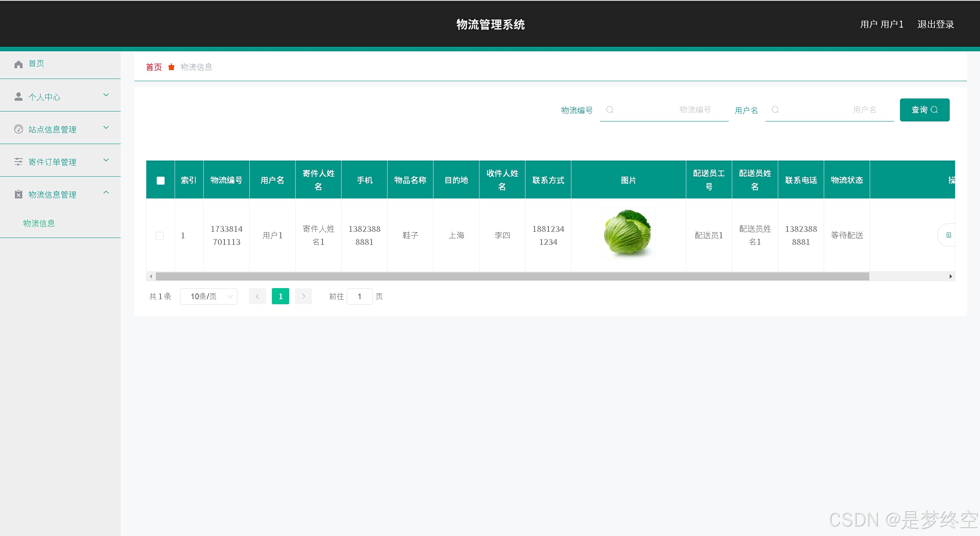Click 退出登录 to log out
This screenshot has width=980, height=536.
coord(935,25)
